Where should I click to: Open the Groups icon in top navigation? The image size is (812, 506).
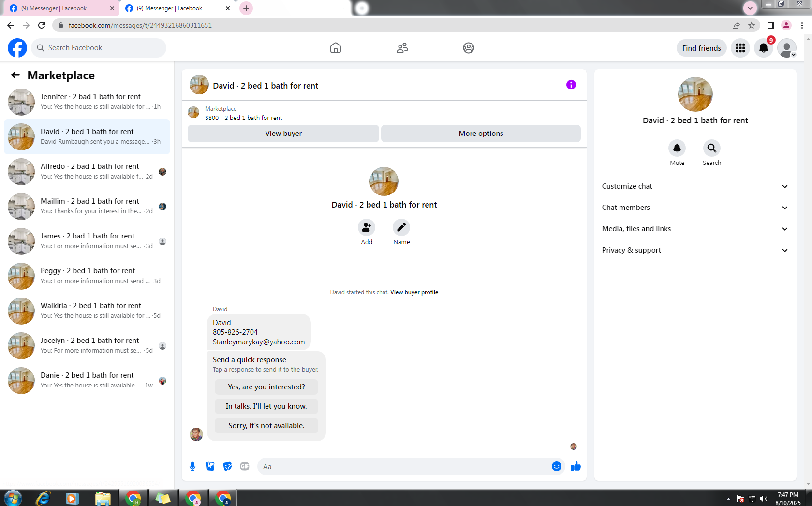[469, 48]
